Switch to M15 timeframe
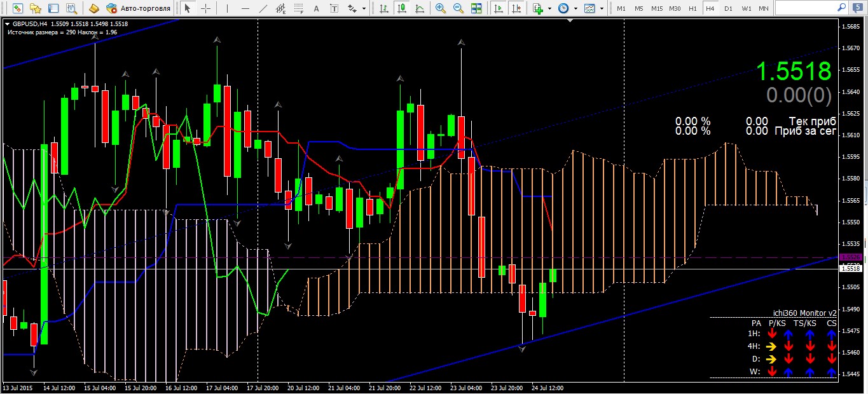 coord(657,8)
